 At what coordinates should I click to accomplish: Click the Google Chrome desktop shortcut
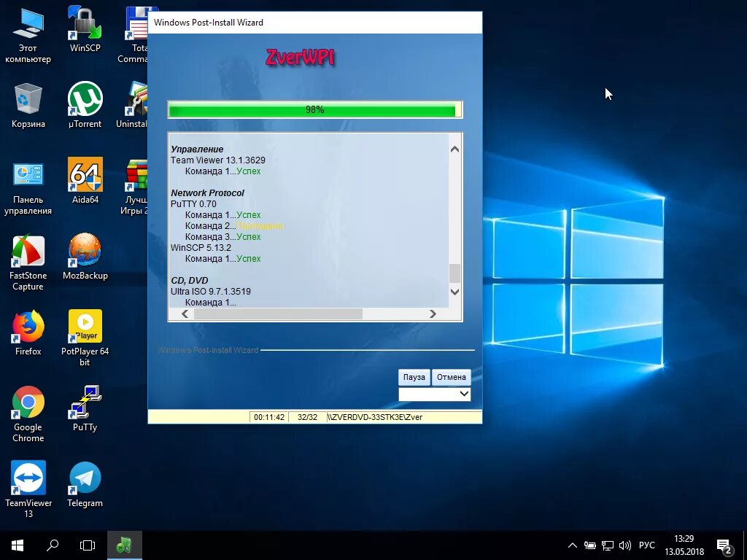tap(28, 413)
